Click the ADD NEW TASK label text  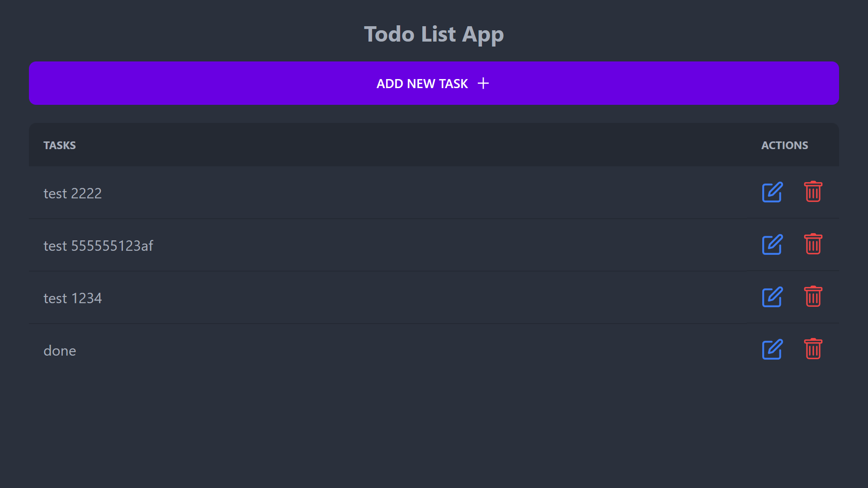coord(422,84)
